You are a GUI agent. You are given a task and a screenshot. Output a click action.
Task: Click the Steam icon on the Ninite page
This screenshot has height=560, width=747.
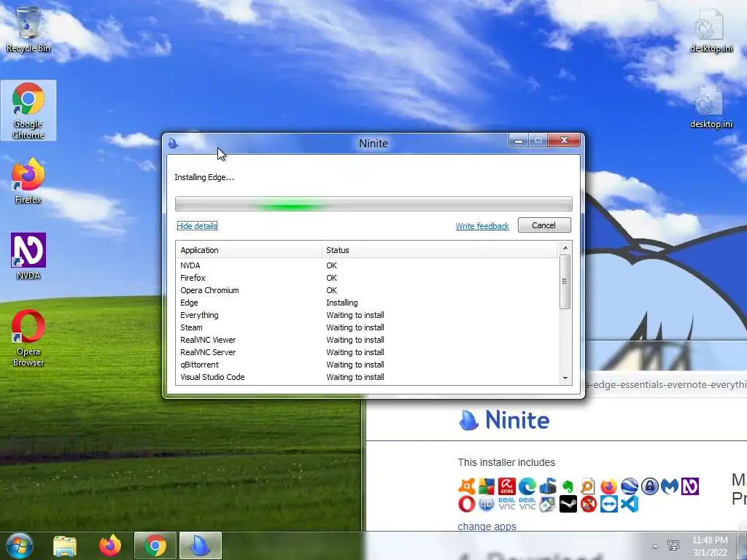coord(568,504)
